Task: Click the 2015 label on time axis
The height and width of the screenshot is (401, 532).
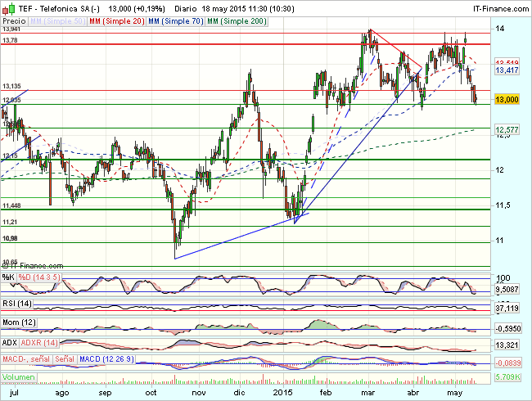Action: coord(282,393)
